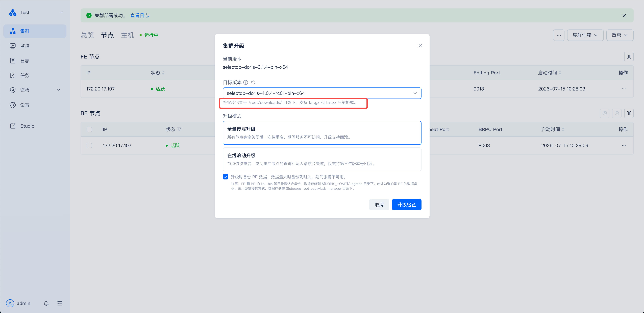Image resolution: width=644 pixels, height=313 pixels.
Task: Open the 设置 settings page
Action: click(35, 105)
